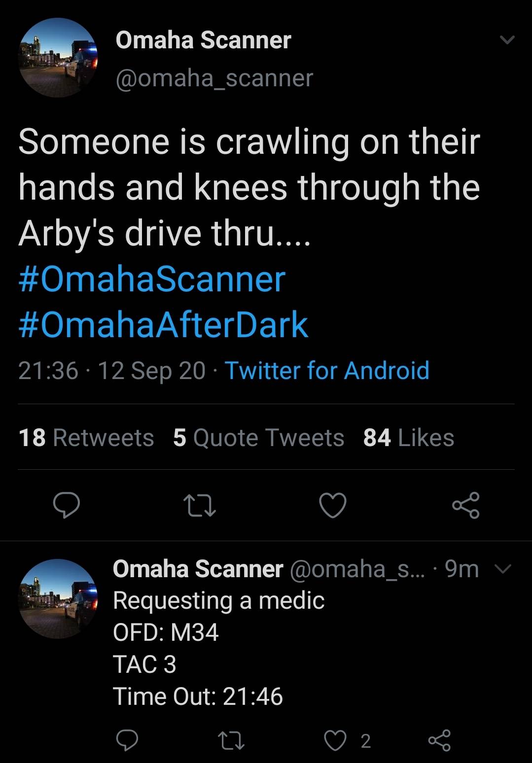View the 84 Likes list
Screen dimensions: 532x763
tap(408, 438)
